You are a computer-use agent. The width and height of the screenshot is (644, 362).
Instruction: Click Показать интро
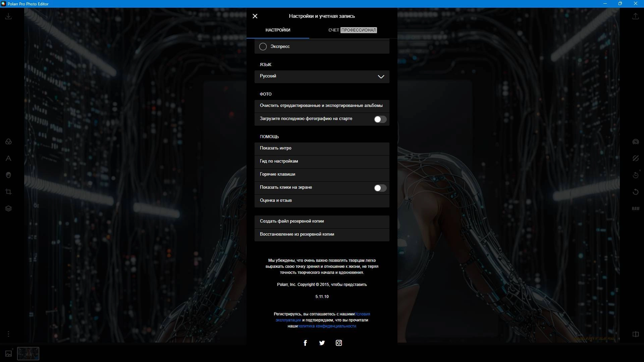(322, 148)
